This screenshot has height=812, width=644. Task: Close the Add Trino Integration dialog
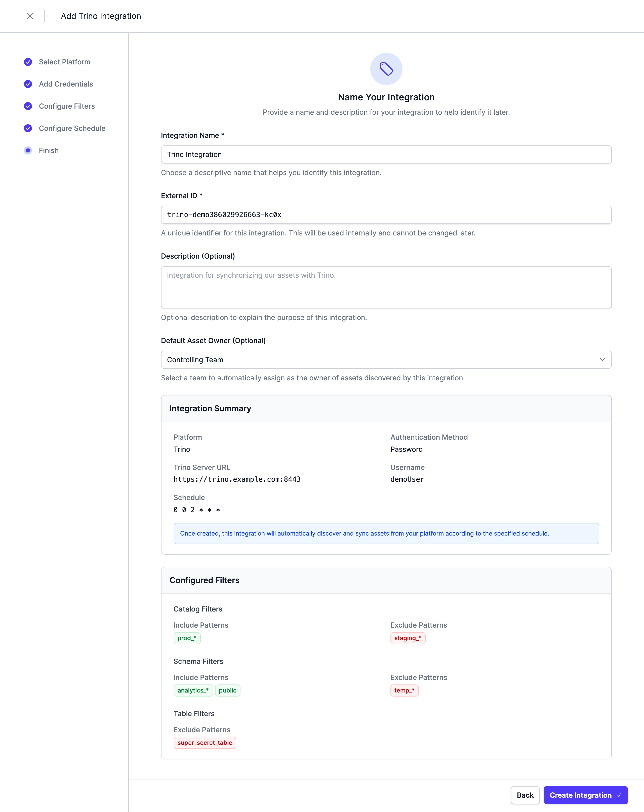[30, 16]
